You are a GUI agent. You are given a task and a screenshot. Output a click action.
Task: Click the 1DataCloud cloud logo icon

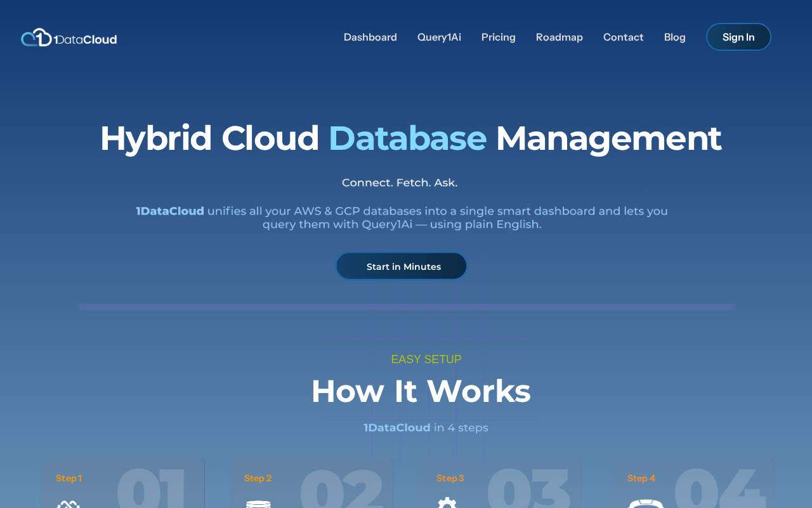36,37
